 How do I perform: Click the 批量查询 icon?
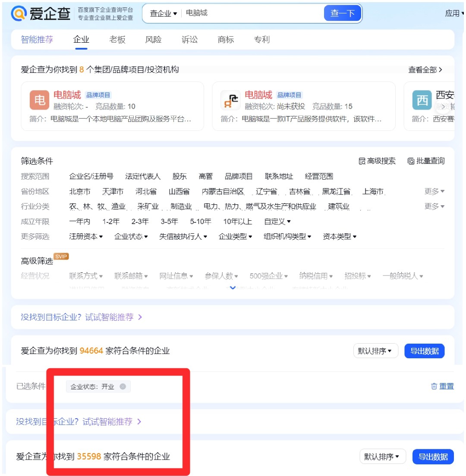click(411, 161)
